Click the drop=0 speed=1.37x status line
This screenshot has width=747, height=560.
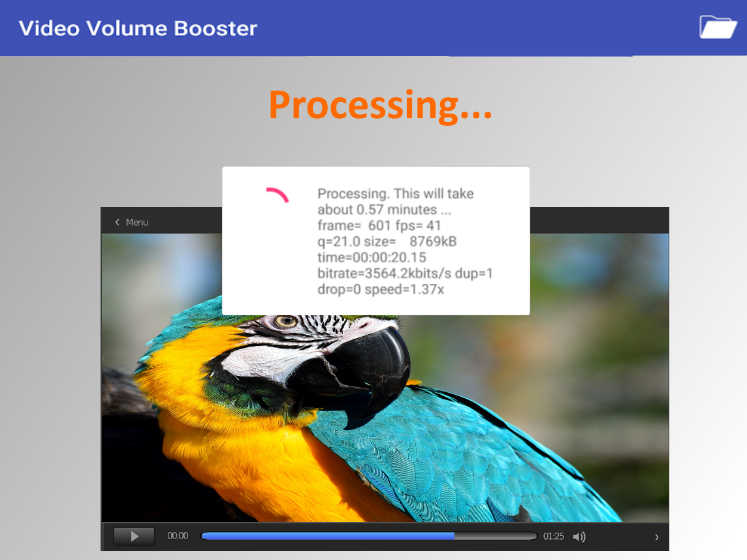click(x=380, y=289)
